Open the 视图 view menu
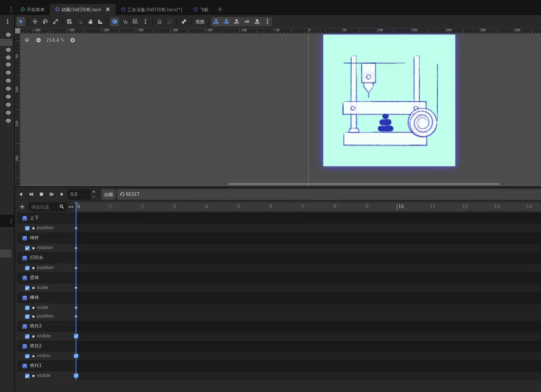The width and height of the screenshot is (541, 392). (200, 22)
